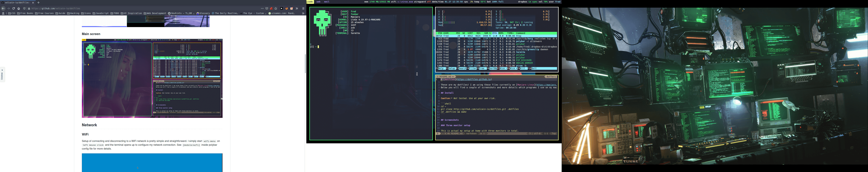Expand the toolbar extensions overflow chevron
Screen dimensions: 868x172
[x=297, y=8]
